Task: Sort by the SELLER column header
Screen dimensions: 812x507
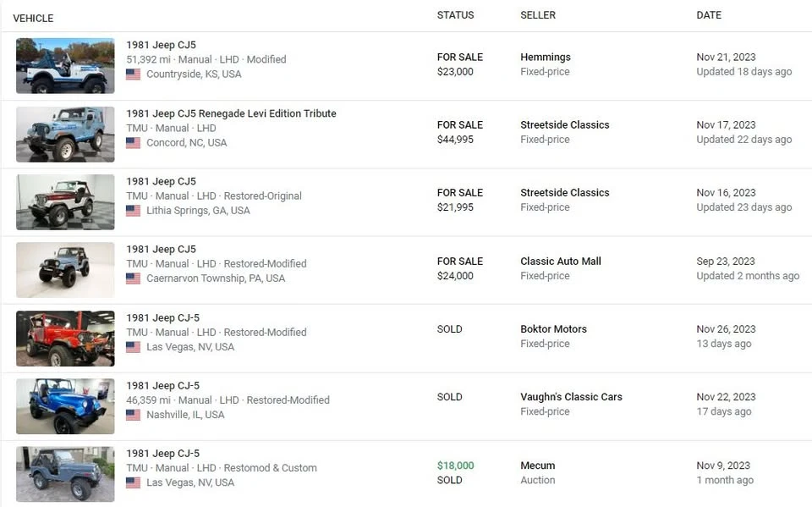Action: 538,15
